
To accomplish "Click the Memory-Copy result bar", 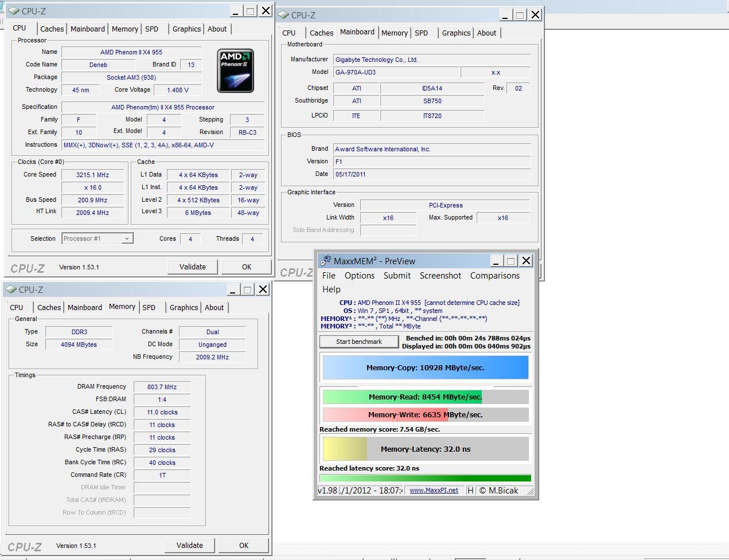I will [426, 368].
